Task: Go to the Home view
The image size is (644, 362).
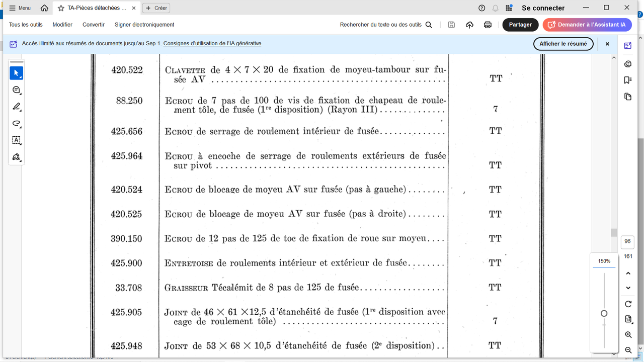Action: (44, 8)
